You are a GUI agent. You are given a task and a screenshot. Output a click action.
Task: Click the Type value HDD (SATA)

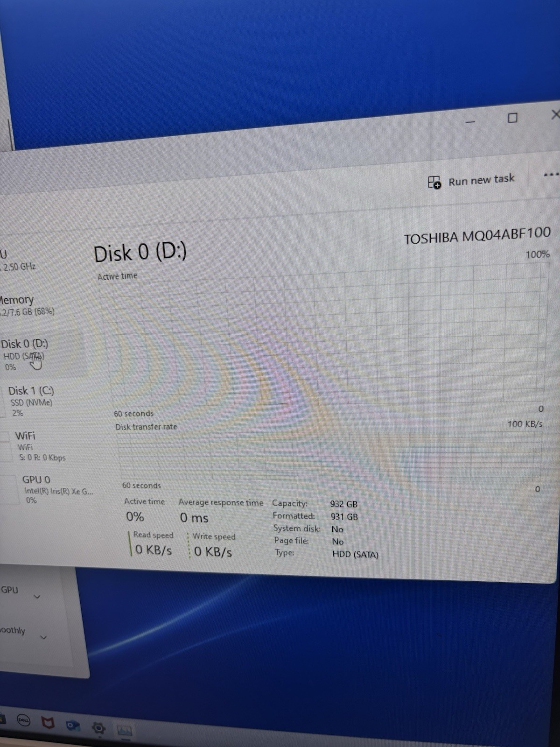tap(356, 555)
